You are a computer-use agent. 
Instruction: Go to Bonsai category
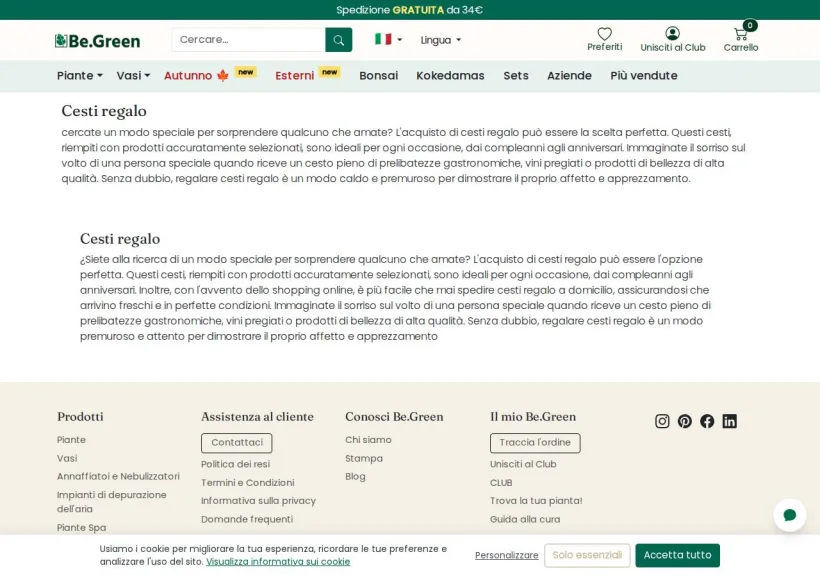tap(379, 75)
